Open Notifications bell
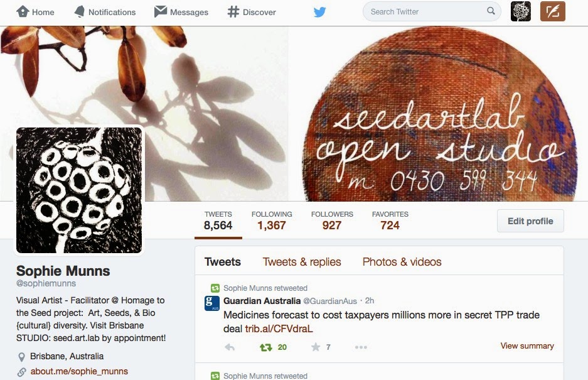Image resolution: width=588 pixels, height=380 pixels. pos(105,12)
